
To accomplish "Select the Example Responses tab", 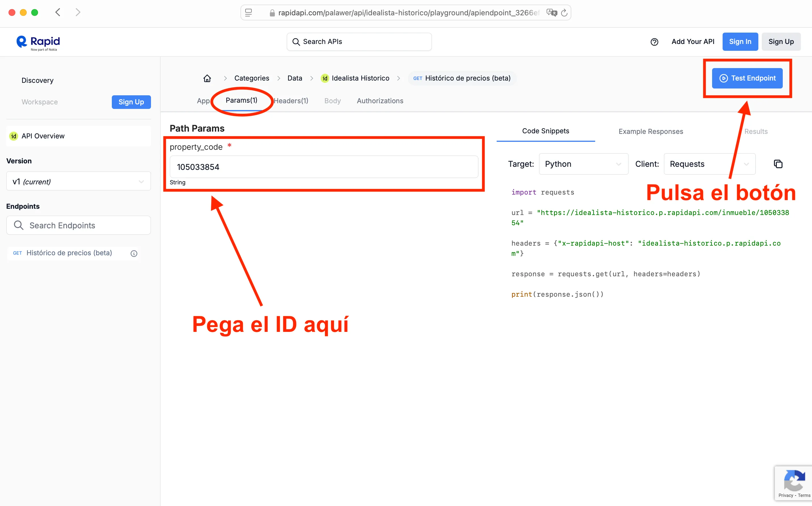I will (651, 132).
